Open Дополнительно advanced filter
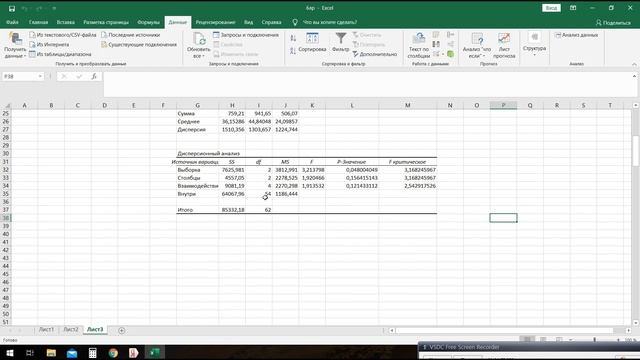640x360 pixels. [375, 54]
